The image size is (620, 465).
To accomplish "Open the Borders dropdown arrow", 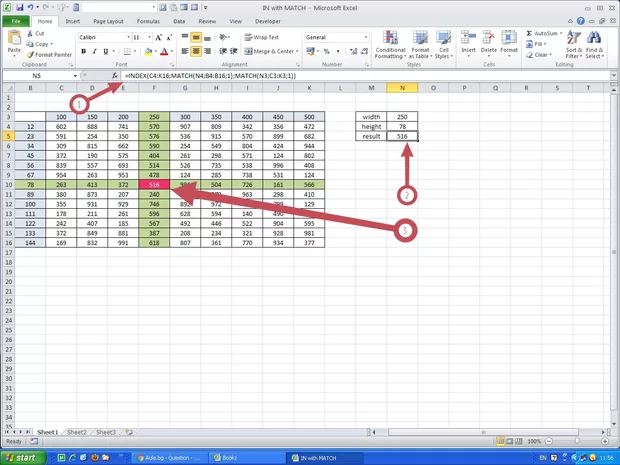I will click(135, 51).
